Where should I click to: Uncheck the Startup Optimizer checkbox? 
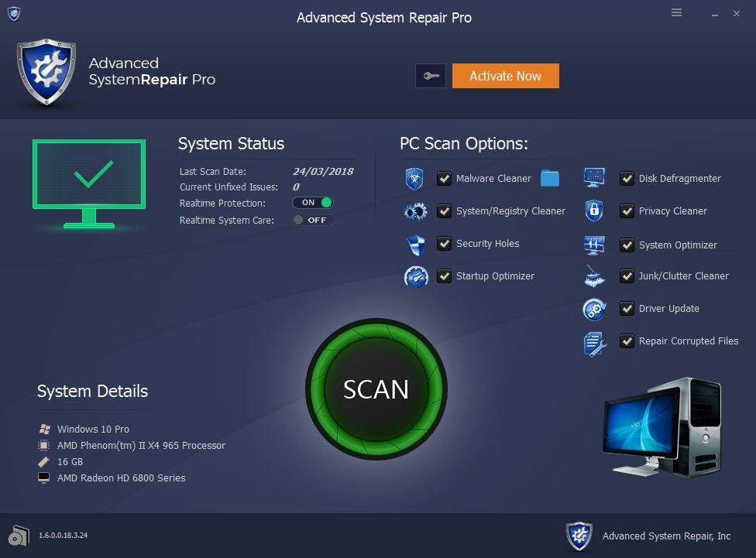pyautogui.click(x=444, y=276)
